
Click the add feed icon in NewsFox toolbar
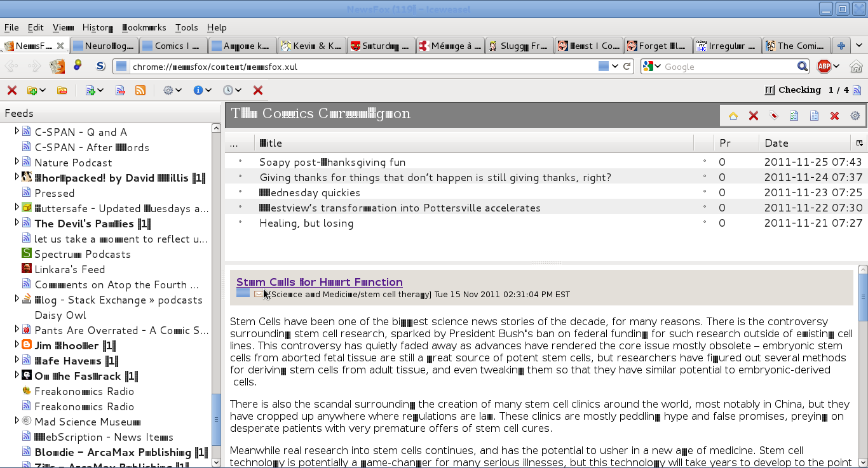point(90,91)
